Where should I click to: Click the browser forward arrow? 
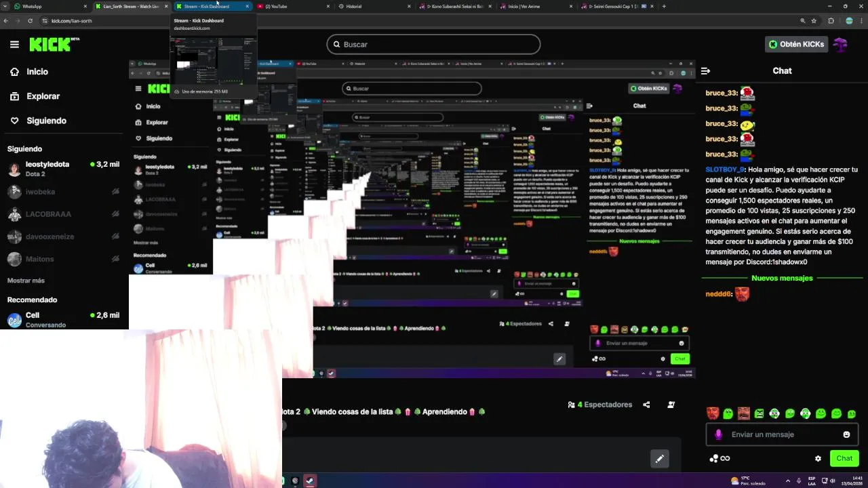pyautogui.click(x=18, y=20)
